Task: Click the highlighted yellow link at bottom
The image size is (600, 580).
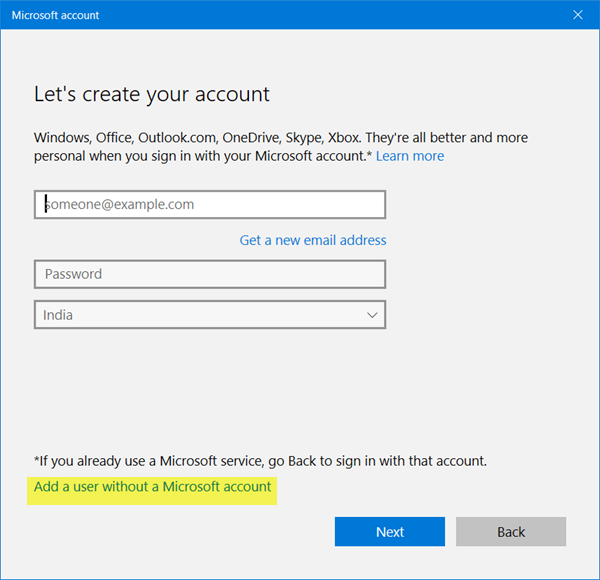Action: 153,486
